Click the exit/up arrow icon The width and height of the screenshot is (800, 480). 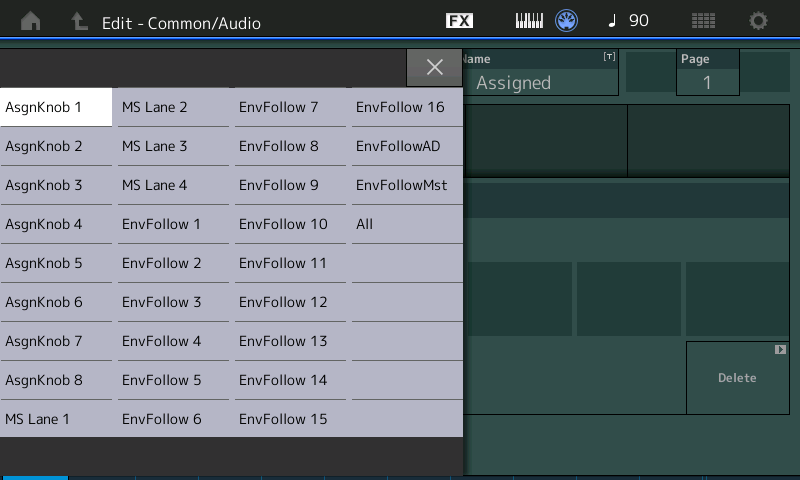click(x=79, y=21)
